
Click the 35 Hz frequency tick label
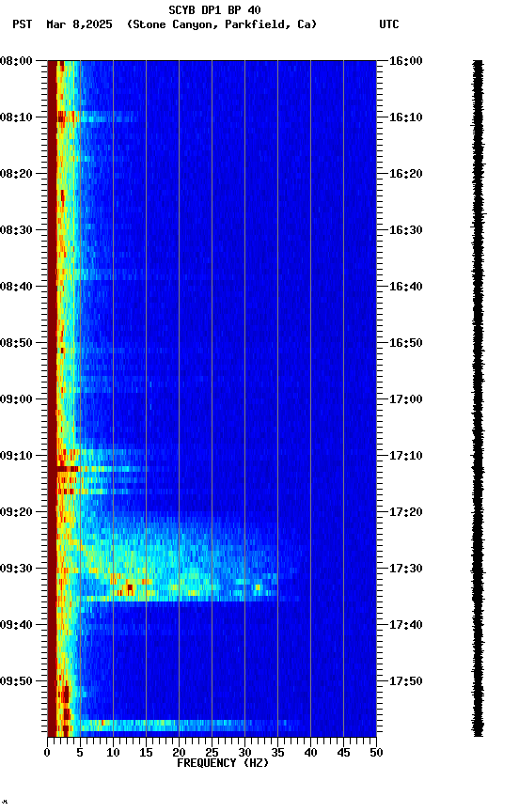(x=277, y=754)
